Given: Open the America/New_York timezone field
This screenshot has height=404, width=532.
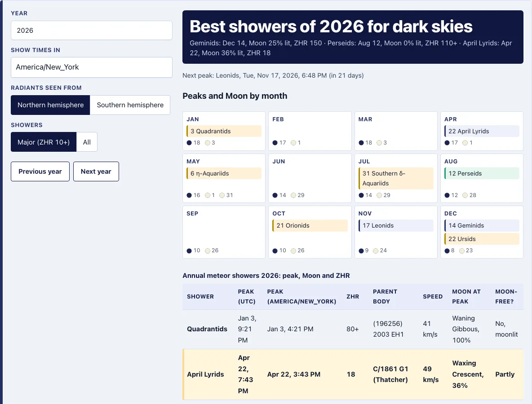Looking at the screenshot, I should [92, 67].
